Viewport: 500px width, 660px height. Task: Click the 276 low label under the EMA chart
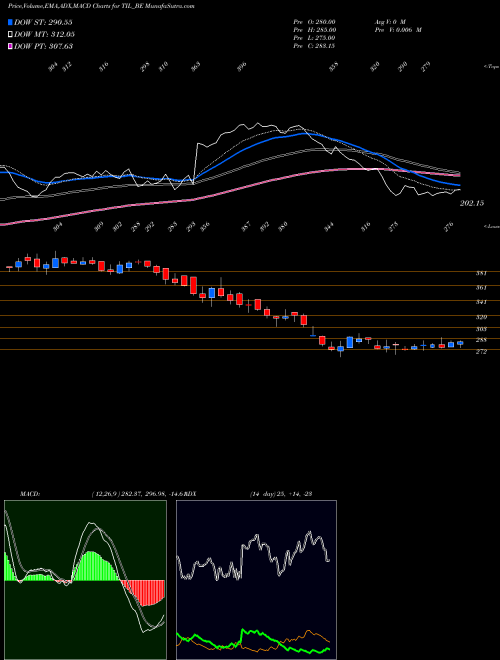pyautogui.click(x=449, y=227)
